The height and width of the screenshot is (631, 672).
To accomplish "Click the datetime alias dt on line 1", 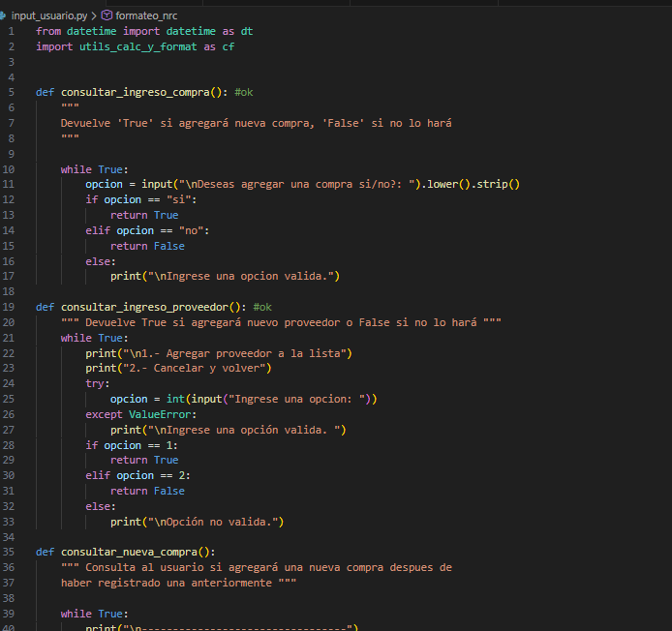I will pos(247,31).
